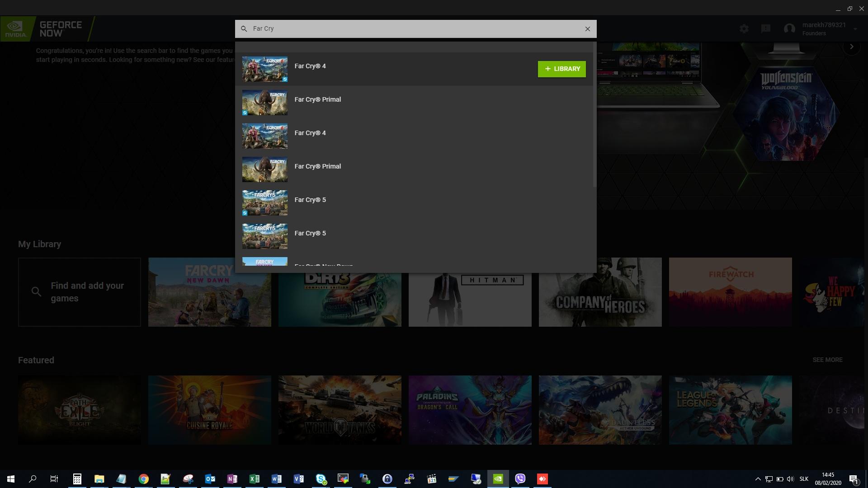
Task: Open the clock showing 14:45
Action: coord(828,479)
